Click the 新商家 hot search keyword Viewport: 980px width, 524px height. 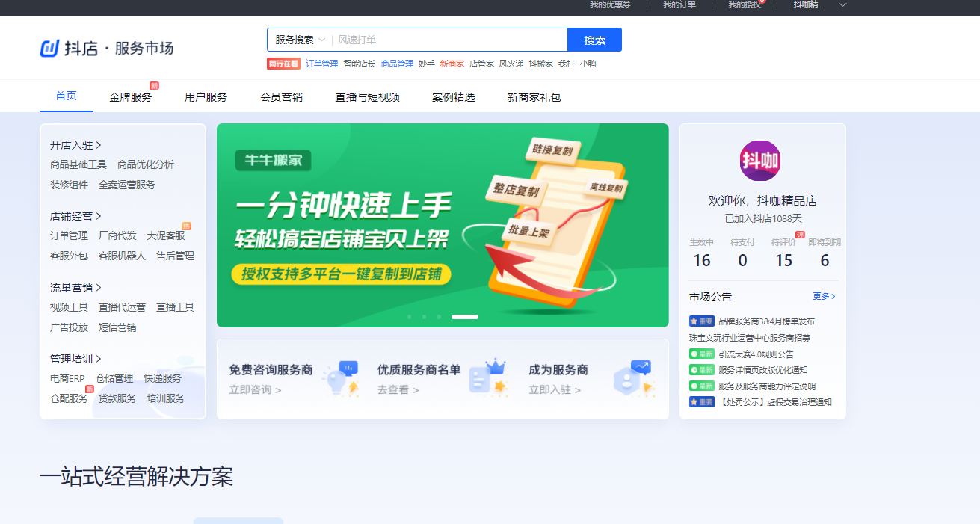(x=452, y=64)
